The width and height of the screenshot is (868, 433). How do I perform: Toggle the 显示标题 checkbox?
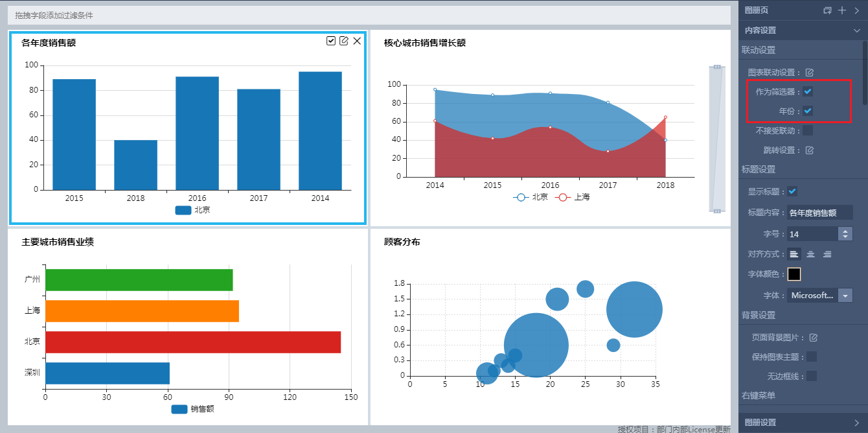(792, 191)
